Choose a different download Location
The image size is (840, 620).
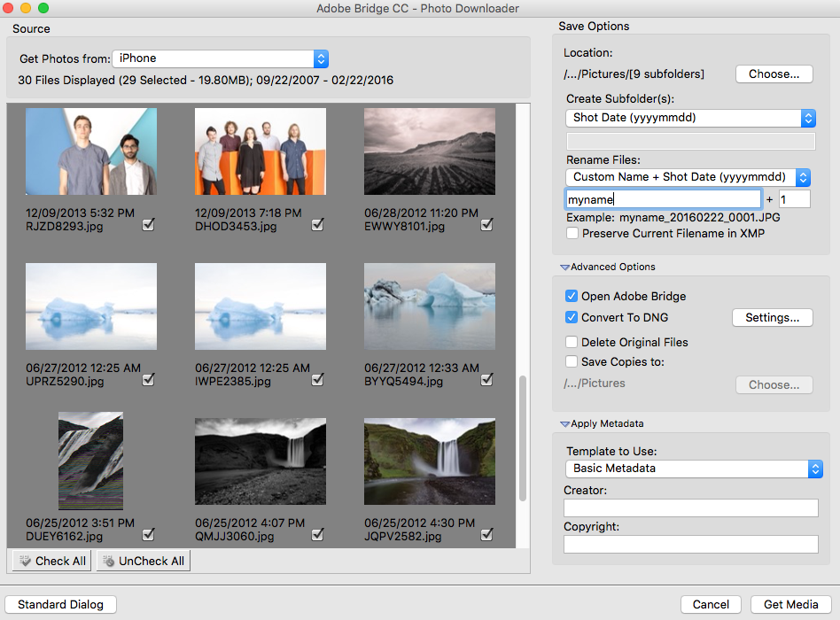click(774, 74)
